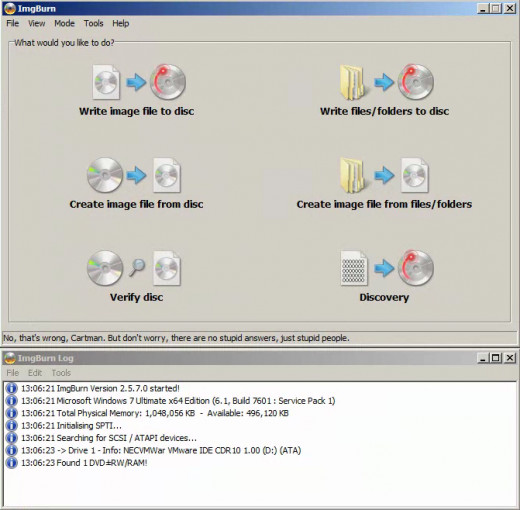
Task: Select Write files/folders to disc icon
Action: (x=387, y=82)
